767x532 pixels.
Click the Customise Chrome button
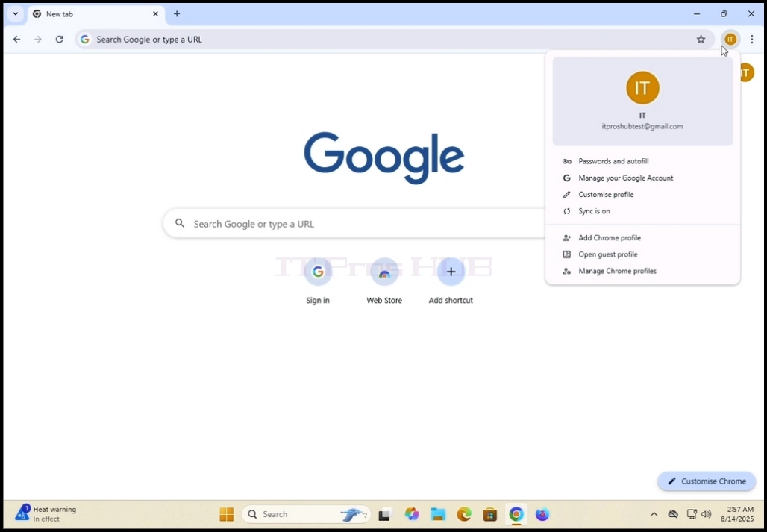[x=707, y=481]
